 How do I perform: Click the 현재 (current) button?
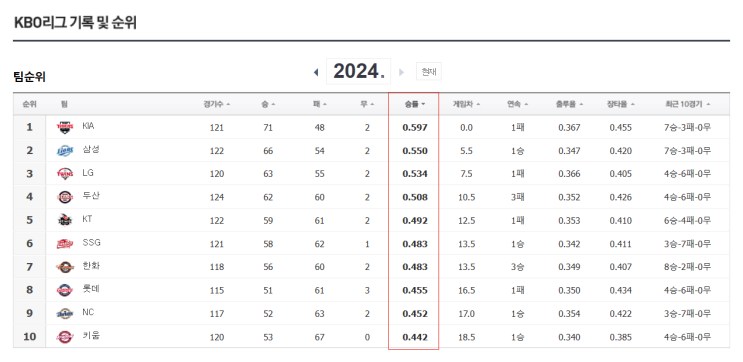429,72
